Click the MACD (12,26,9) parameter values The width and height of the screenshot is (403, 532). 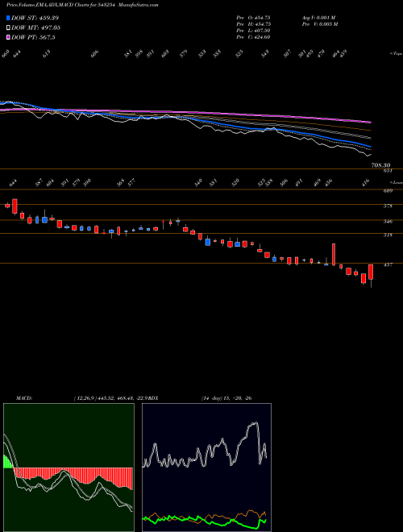(x=111, y=398)
